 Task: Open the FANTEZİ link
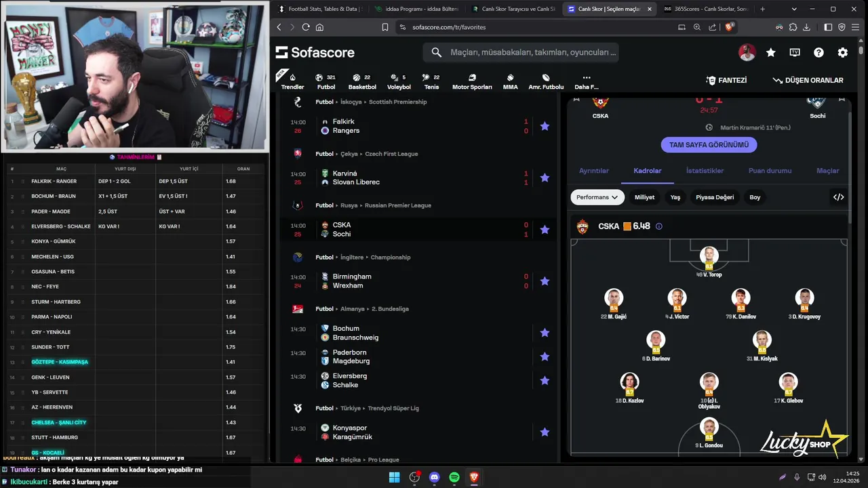tap(726, 80)
